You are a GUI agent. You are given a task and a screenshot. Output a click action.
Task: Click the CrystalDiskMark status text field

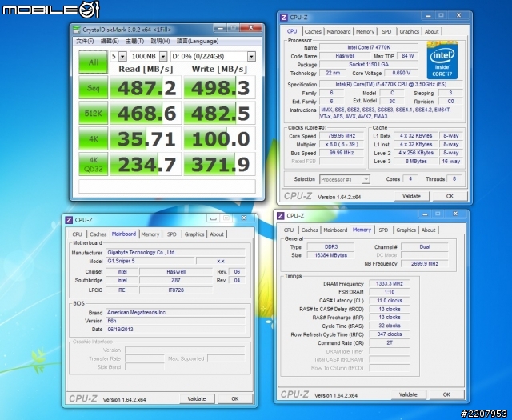point(167,186)
